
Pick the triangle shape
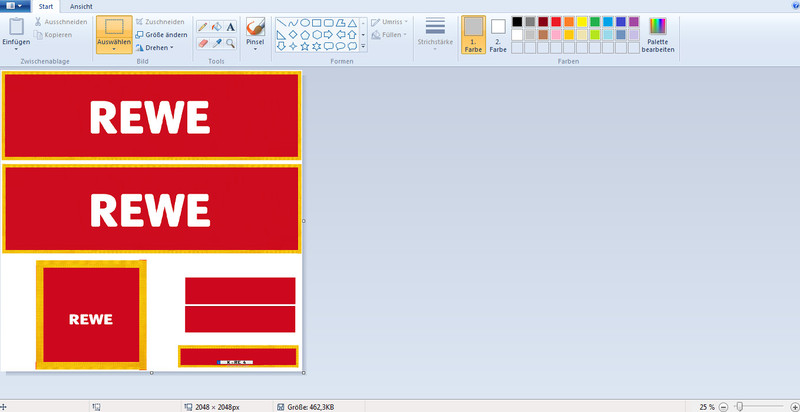tap(352, 23)
